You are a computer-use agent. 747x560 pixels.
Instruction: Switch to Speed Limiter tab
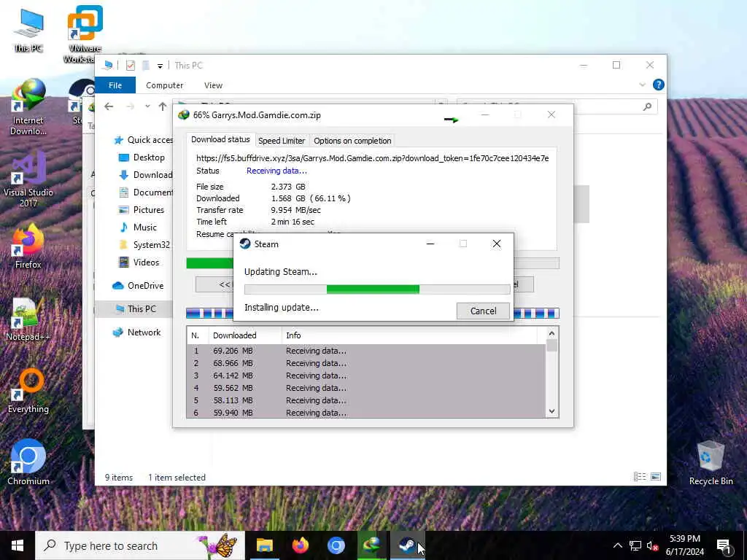point(282,141)
